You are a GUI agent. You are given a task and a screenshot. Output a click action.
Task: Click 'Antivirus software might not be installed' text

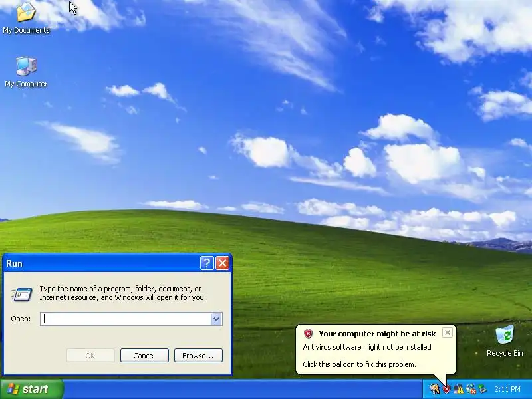point(367,347)
